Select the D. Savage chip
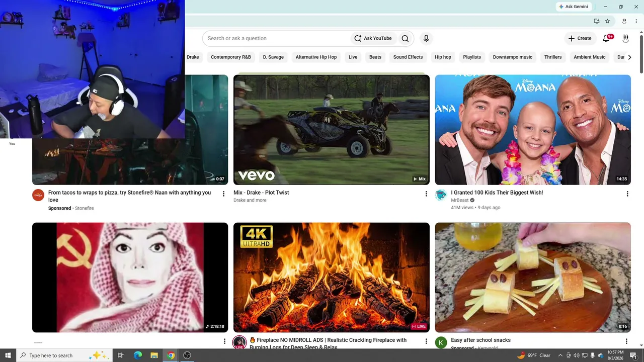 273,57
